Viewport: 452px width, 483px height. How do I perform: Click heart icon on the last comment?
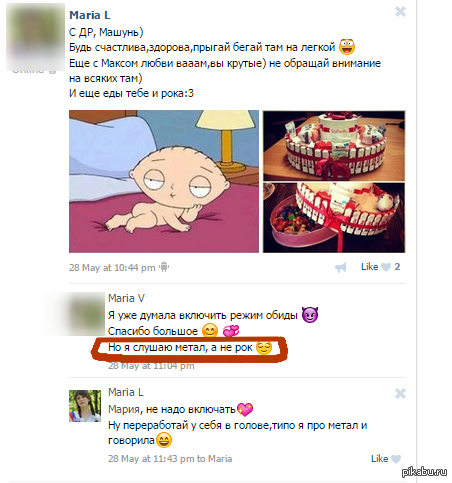coord(396,459)
